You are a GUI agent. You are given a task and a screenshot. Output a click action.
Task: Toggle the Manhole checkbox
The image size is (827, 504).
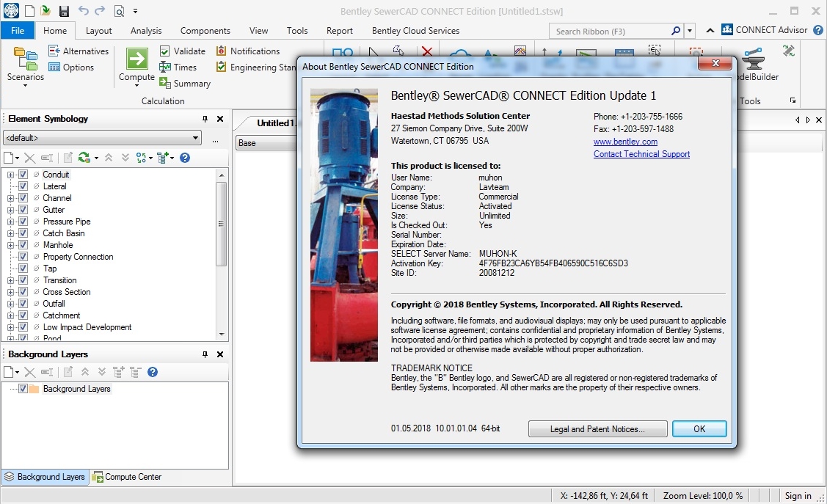point(23,244)
